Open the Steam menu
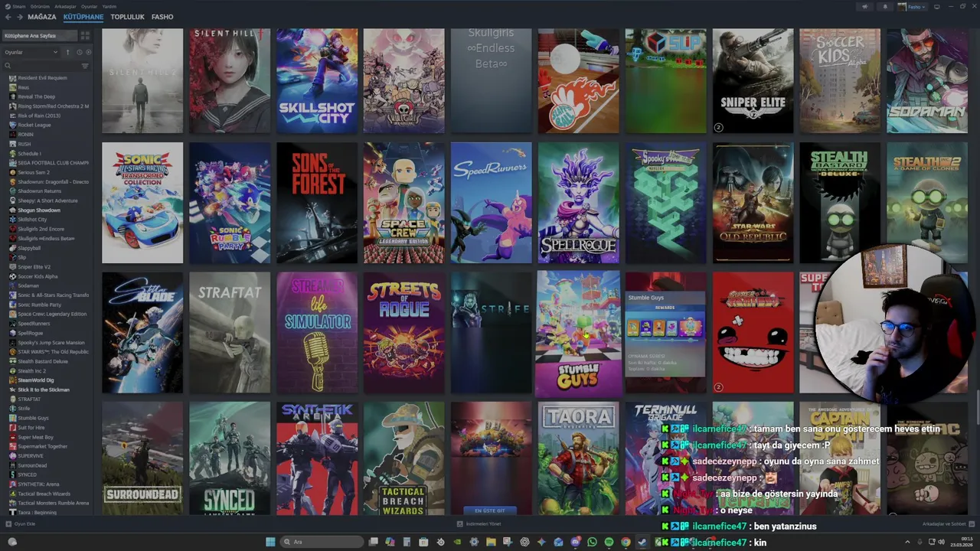 [x=19, y=6]
